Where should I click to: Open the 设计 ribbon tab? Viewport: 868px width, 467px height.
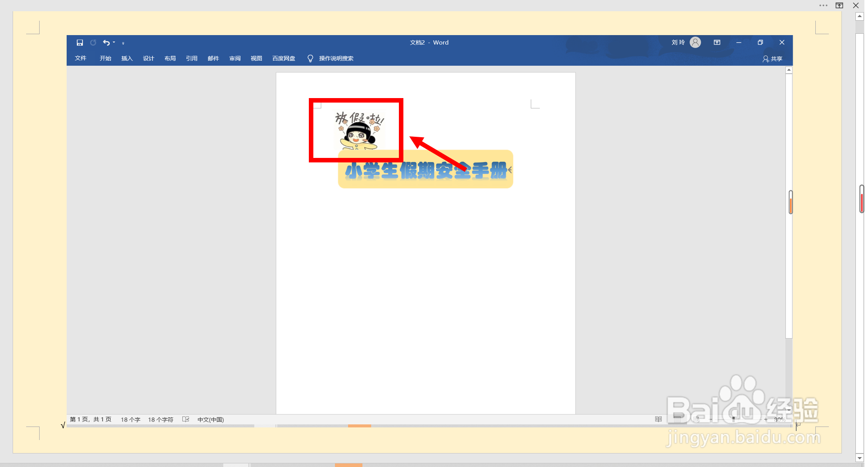tap(149, 58)
